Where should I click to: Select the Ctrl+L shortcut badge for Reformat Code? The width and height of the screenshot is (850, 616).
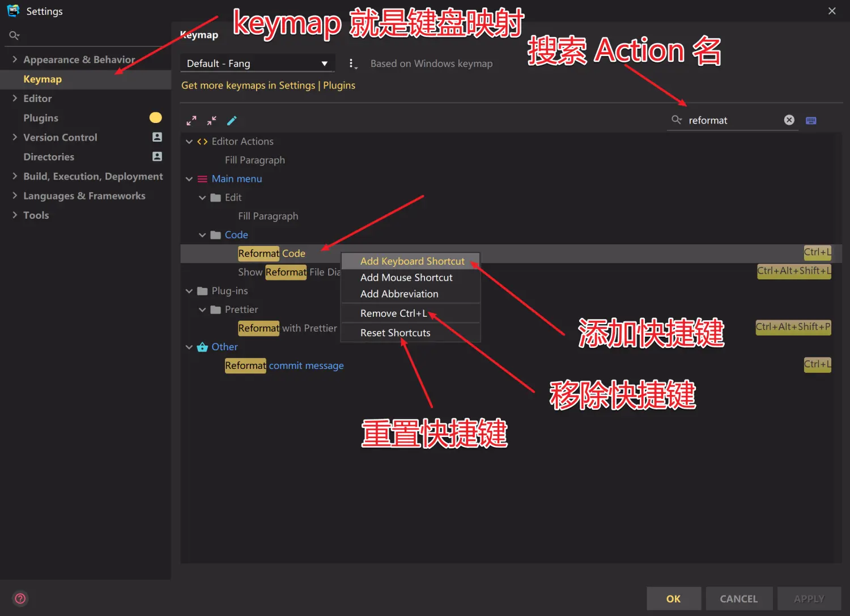[x=817, y=252]
